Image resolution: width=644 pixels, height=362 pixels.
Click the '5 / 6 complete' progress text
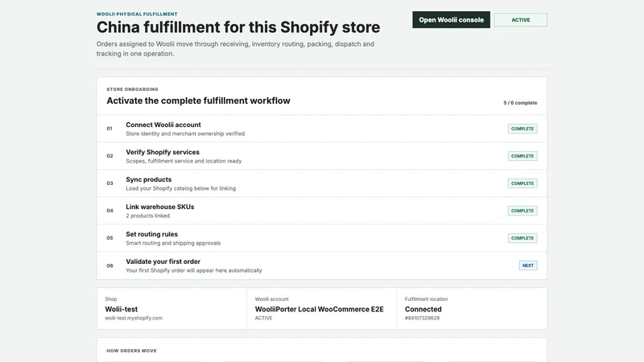click(x=520, y=103)
